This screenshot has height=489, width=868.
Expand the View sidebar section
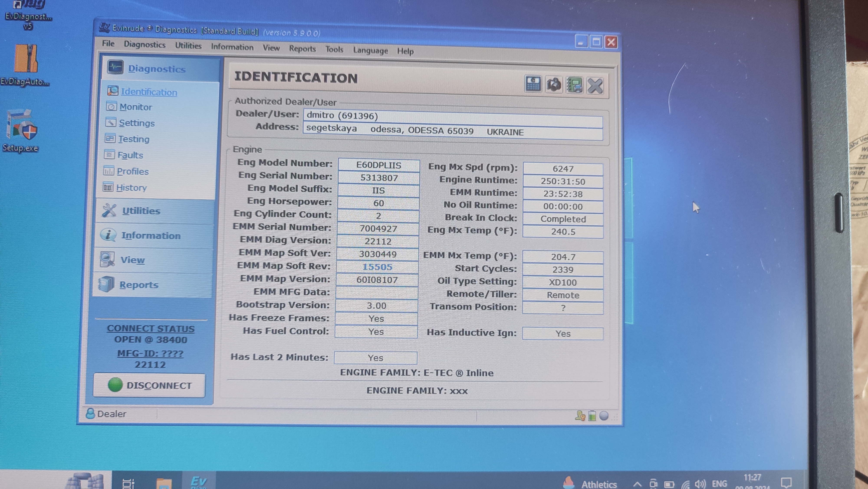point(132,260)
